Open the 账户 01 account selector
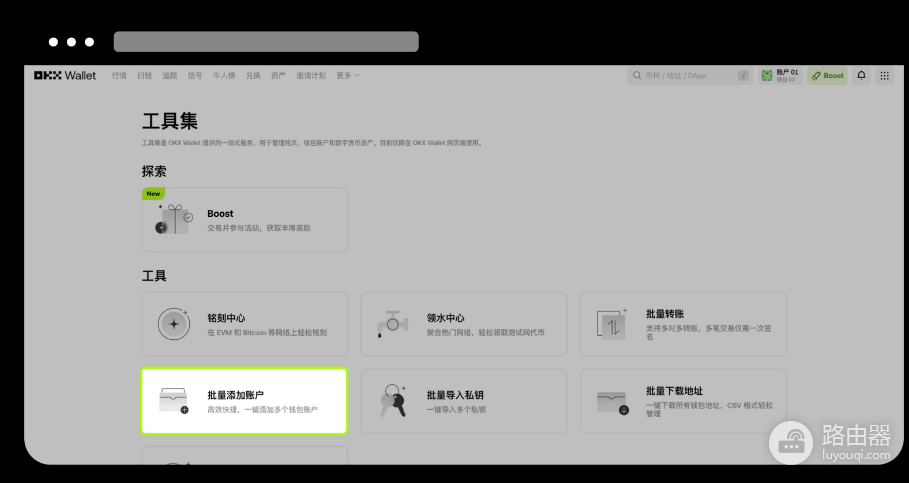This screenshot has width=909, height=483. tap(780, 75)
